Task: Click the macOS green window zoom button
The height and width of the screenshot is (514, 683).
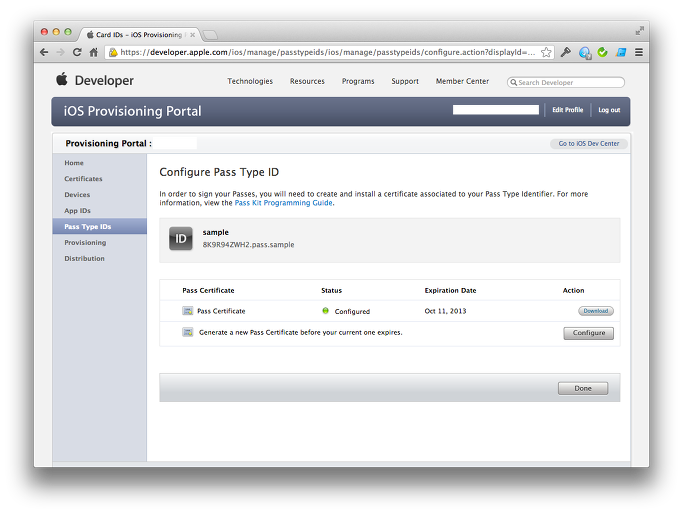Action: click(x=68, y=31)
